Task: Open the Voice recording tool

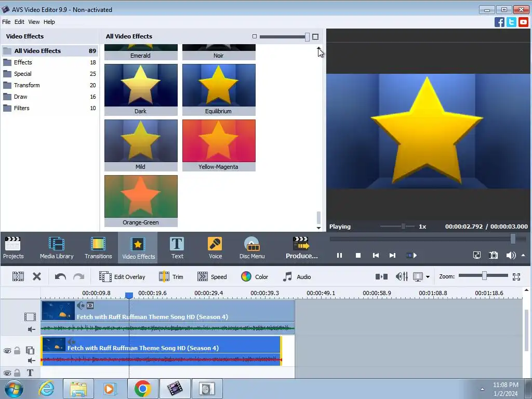Action: click(215, 248)
